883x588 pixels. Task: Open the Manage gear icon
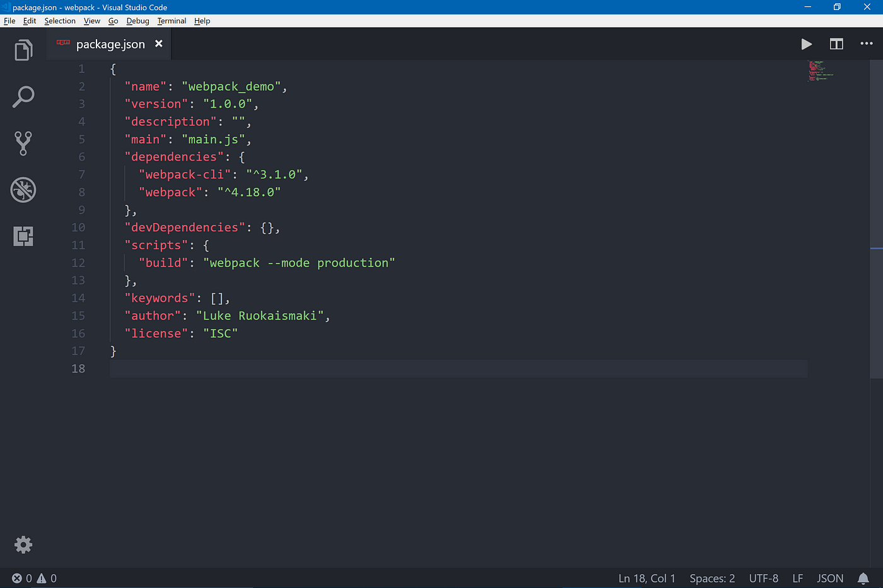[x=23, y=545]
